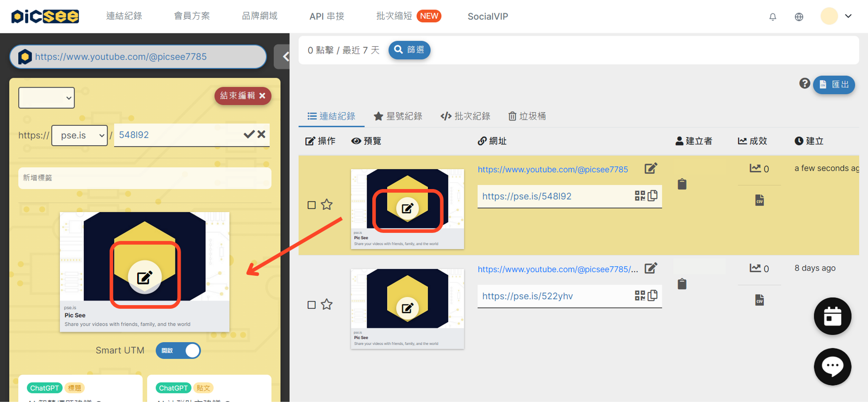Open the empty dropdown above the short URL
Screen dimensions: 868x402
pyautogui.click(x=46, y=98)
